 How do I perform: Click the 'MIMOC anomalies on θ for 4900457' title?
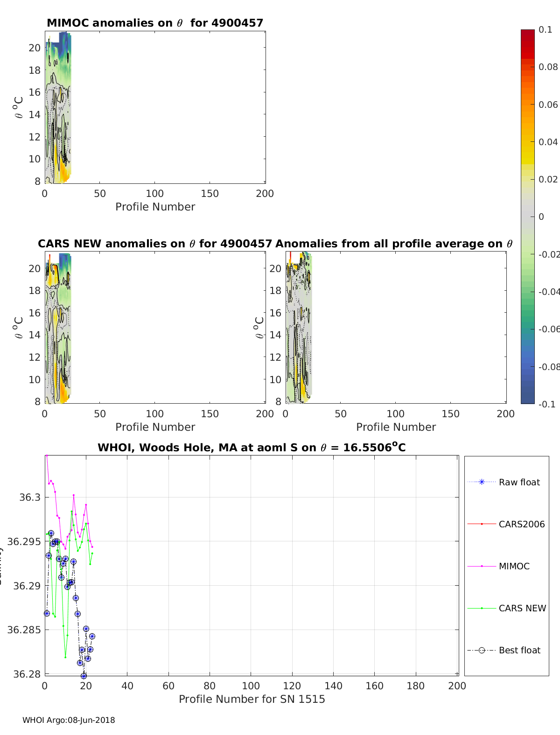click(x=155, y=23)
